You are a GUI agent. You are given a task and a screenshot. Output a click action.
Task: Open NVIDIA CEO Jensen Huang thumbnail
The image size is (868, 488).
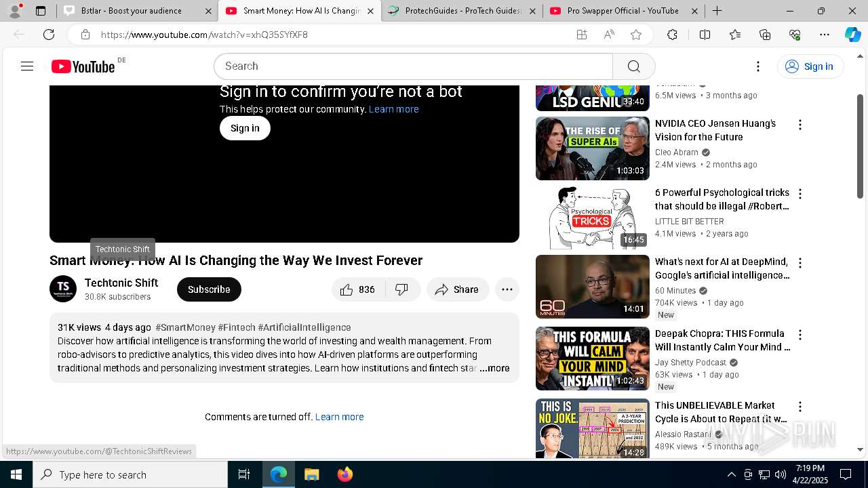593,148
